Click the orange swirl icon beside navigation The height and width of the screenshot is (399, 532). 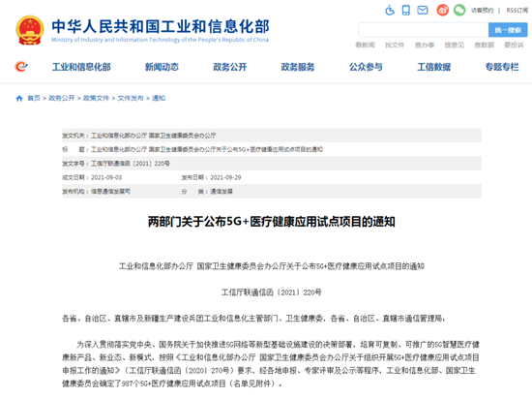21,66
